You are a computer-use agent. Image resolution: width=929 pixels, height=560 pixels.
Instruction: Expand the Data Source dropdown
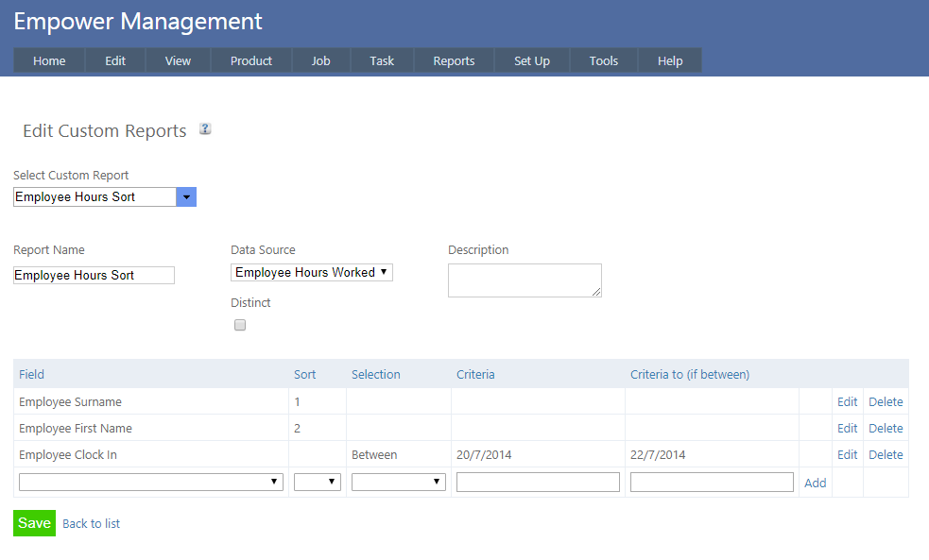[x=311, y=273]
